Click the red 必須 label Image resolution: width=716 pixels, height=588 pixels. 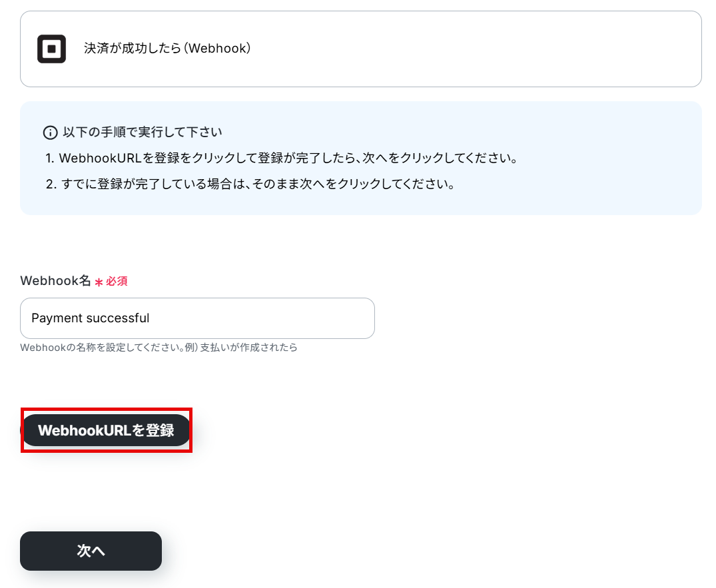[117, 281]
